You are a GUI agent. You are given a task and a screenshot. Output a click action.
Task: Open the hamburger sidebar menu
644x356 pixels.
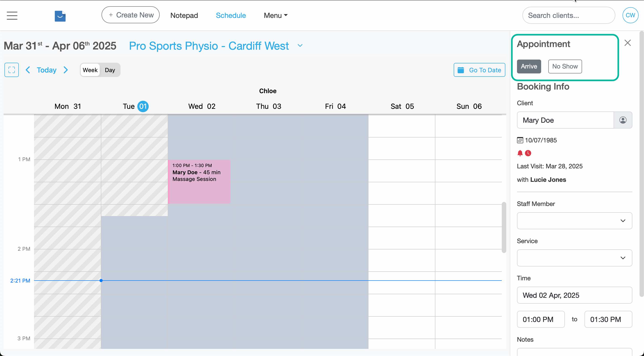coord(12,15)
